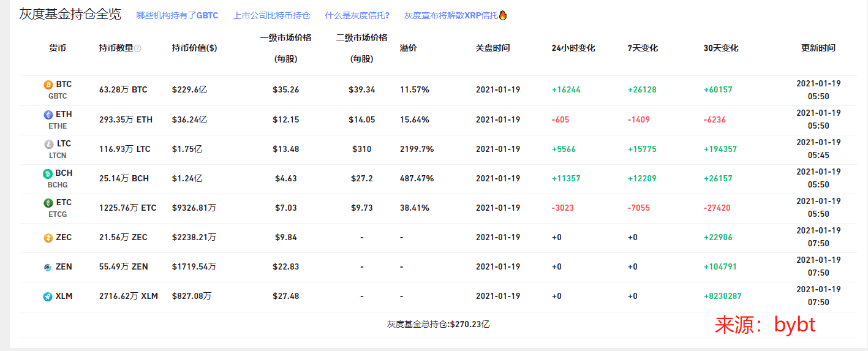Image resolution: width=868 pixels, height=351 pixels.
Task: Click the 63.28万 BTC holdings cell
Action: (x=123, y=89)
